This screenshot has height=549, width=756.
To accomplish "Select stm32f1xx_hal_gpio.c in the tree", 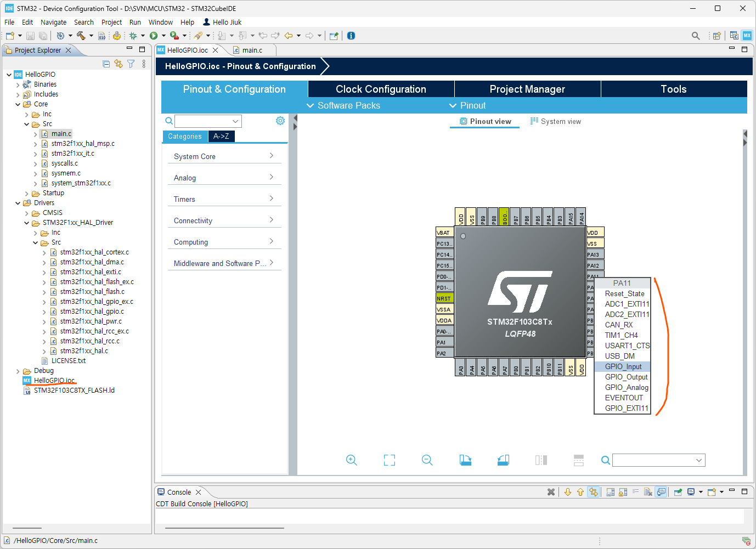I will pyautogui.click(x=92, y=312).
